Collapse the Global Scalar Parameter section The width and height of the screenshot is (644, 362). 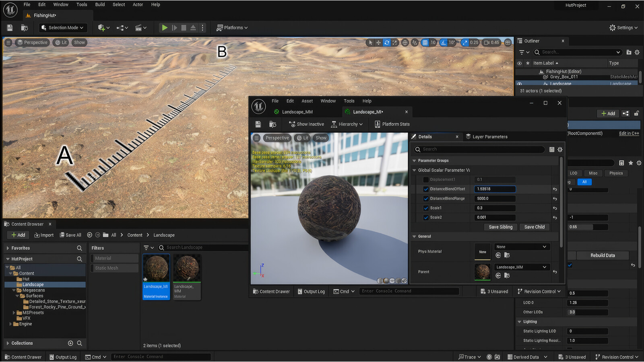414,170
